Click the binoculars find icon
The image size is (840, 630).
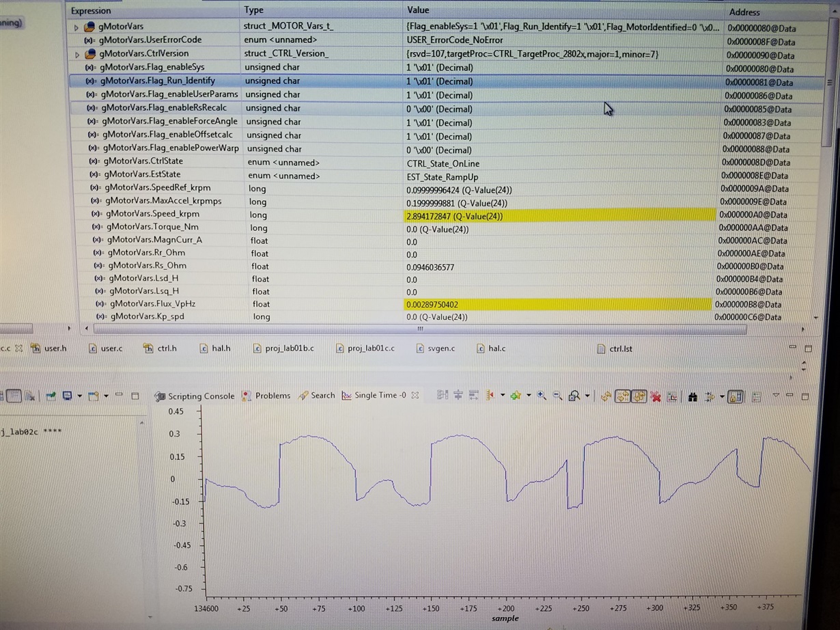692,396
